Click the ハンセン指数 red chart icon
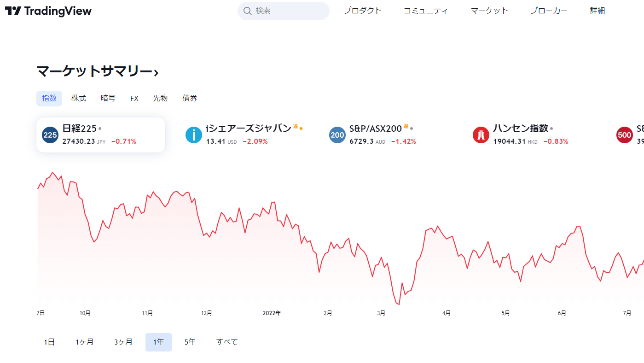The width and height of the screenshot is (644, 363). pos(481,135)
